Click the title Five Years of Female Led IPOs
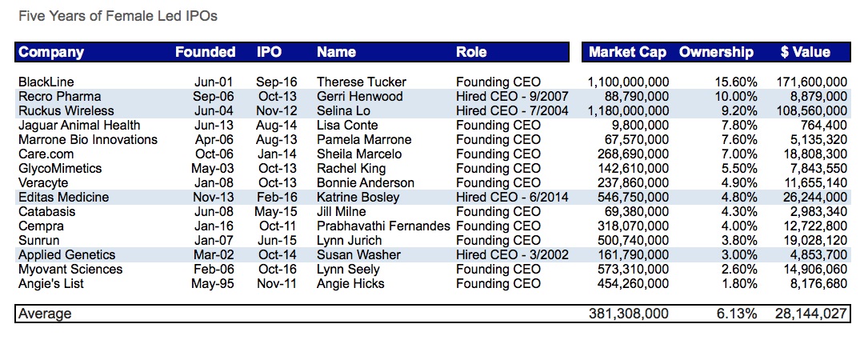Viewport: 868px width, 348px height. [x=118, y=16]
